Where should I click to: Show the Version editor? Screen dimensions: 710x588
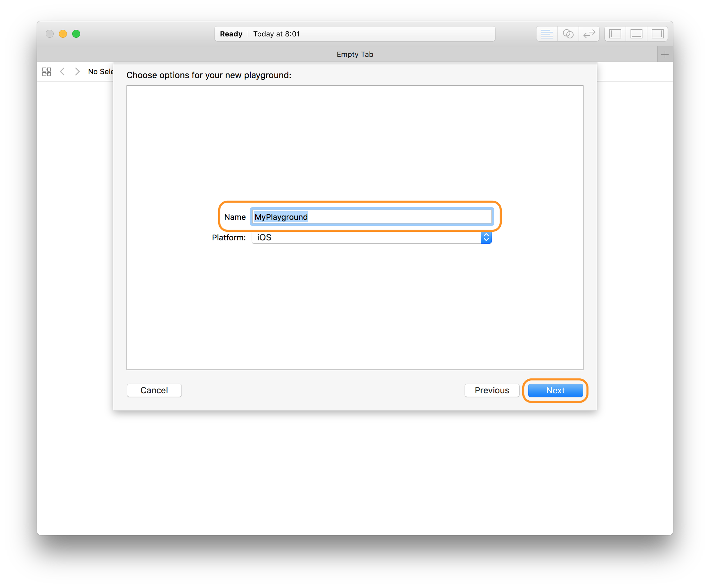tap(589, 34)
